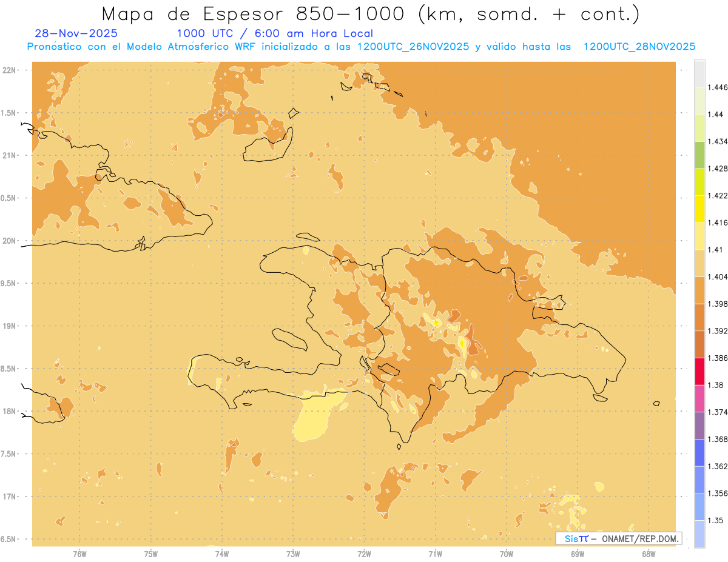
Task: Click legend value 1.41
Action: [x=715, y=249]
